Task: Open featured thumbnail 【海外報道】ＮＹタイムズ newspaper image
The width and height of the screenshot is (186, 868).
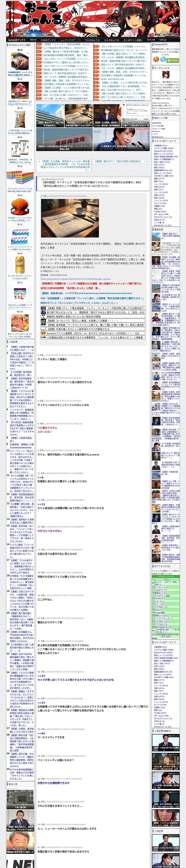Action: (x=79, y=116)
